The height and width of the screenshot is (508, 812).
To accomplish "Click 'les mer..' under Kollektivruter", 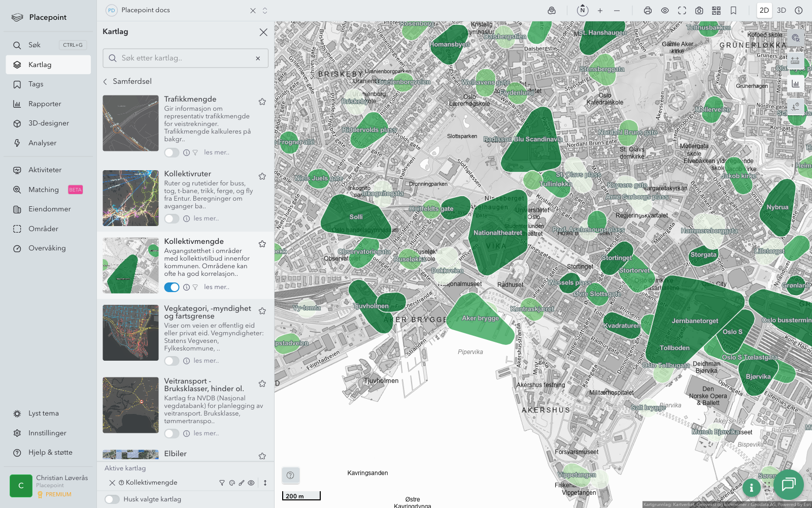I will click(x=206, y=218).
